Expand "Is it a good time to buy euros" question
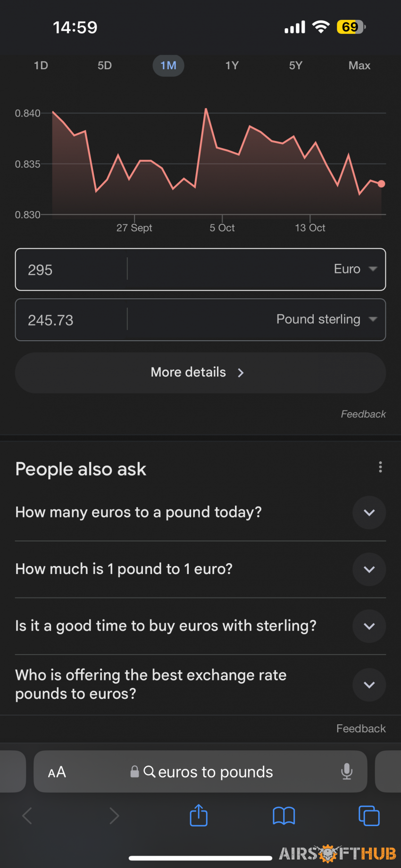The image size is (401, 868). 200,626
